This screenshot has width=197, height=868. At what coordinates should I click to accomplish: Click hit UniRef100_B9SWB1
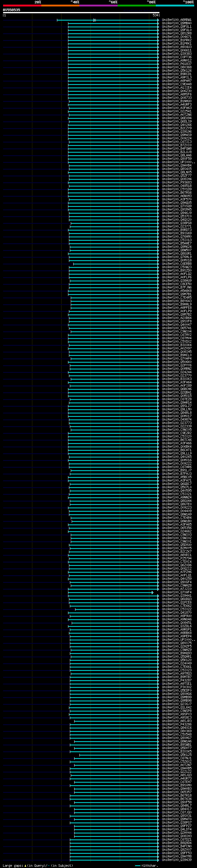(176, 745)
